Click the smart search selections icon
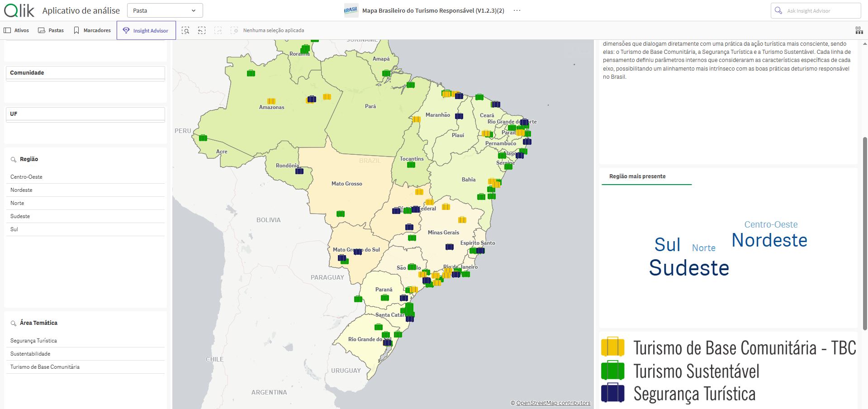The height and width of the screenshot is (409, 868). pyautogui.click(x=185, y=30)
